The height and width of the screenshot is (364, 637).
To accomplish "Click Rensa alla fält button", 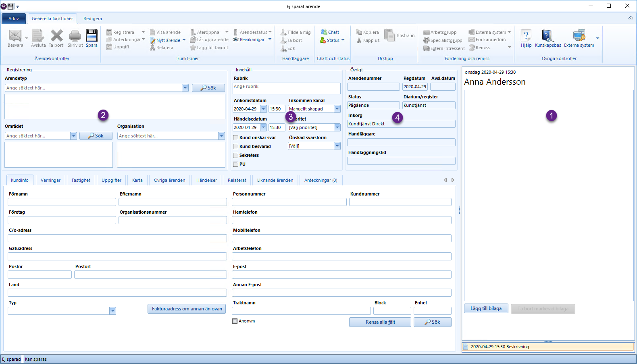I will [x=380, y=322].
